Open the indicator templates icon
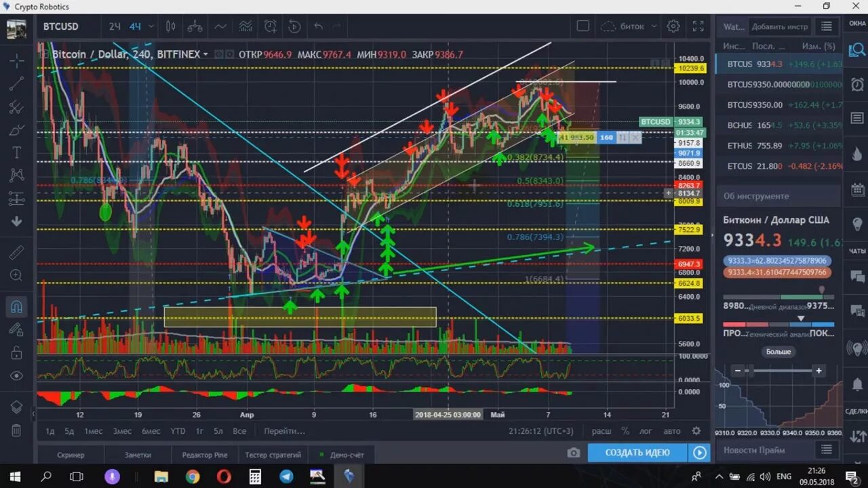Image resolution: width=868 pixels, height=488 pixels. [245, 26]
